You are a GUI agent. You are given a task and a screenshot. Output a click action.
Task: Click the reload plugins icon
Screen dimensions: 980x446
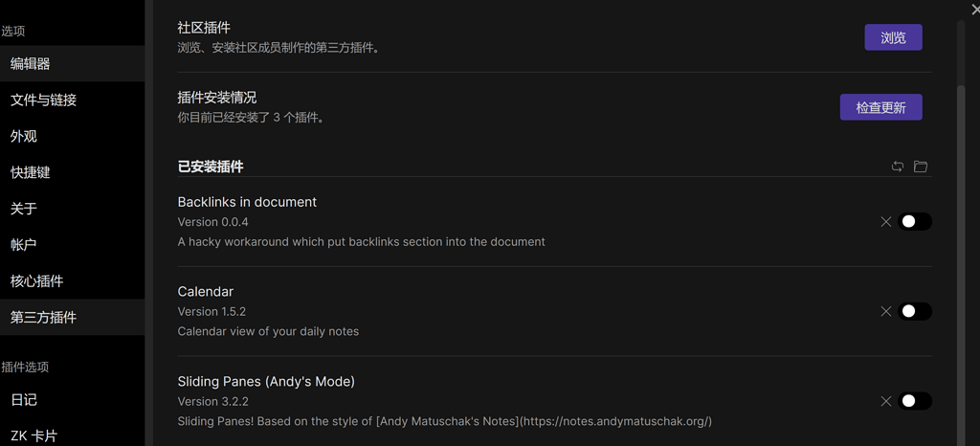tap(898, 167)
